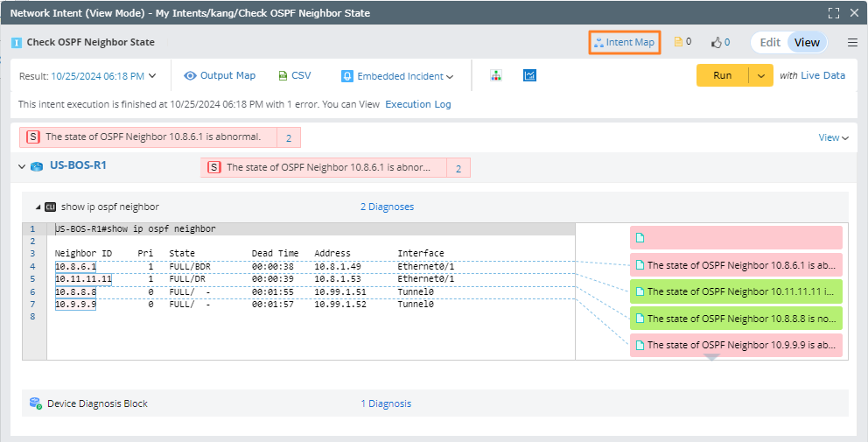Expand the Embedded Incident dropdown
The height and width of the screenshot is (442, 868).
coord(398,76)
